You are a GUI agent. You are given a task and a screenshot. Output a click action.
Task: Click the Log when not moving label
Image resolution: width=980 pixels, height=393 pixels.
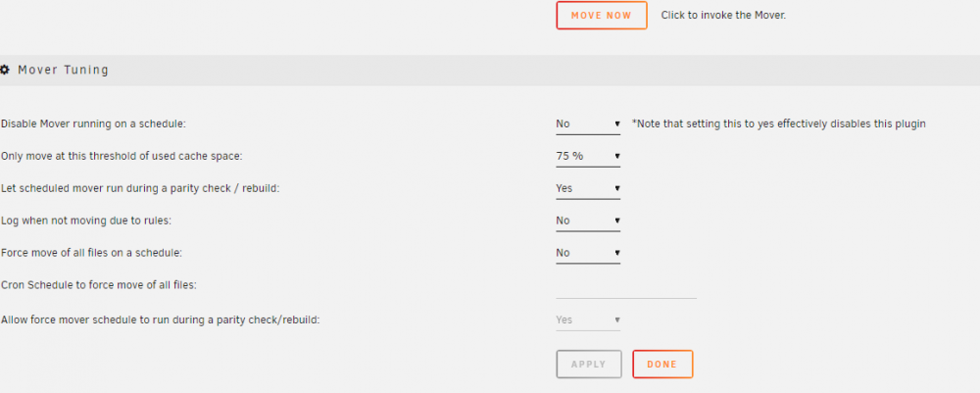pos(87,221)
